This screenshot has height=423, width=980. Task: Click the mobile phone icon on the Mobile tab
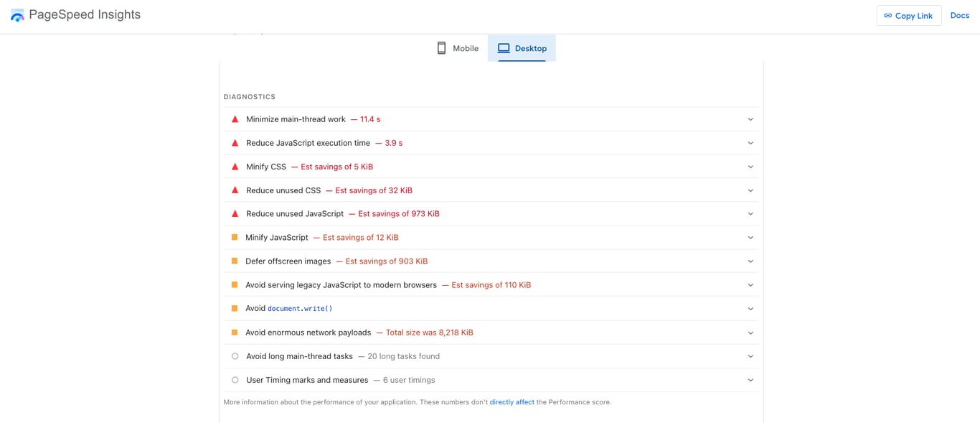tap(441, 47)
